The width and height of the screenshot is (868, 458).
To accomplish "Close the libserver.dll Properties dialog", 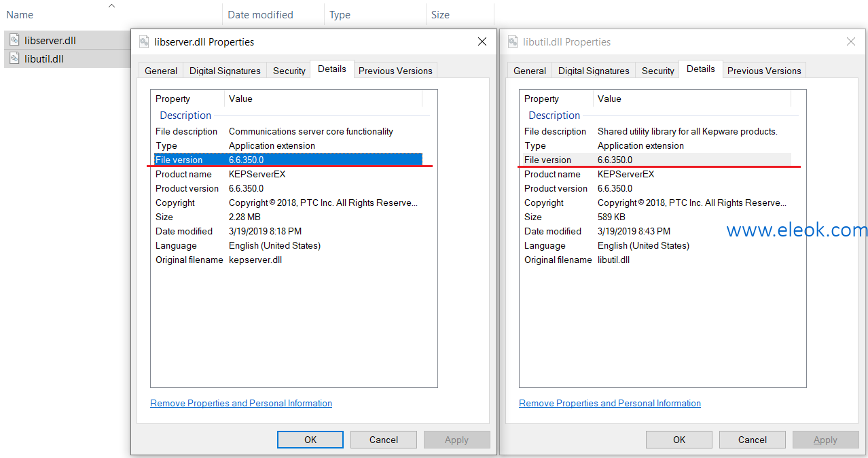I will (x=482, y=41).
